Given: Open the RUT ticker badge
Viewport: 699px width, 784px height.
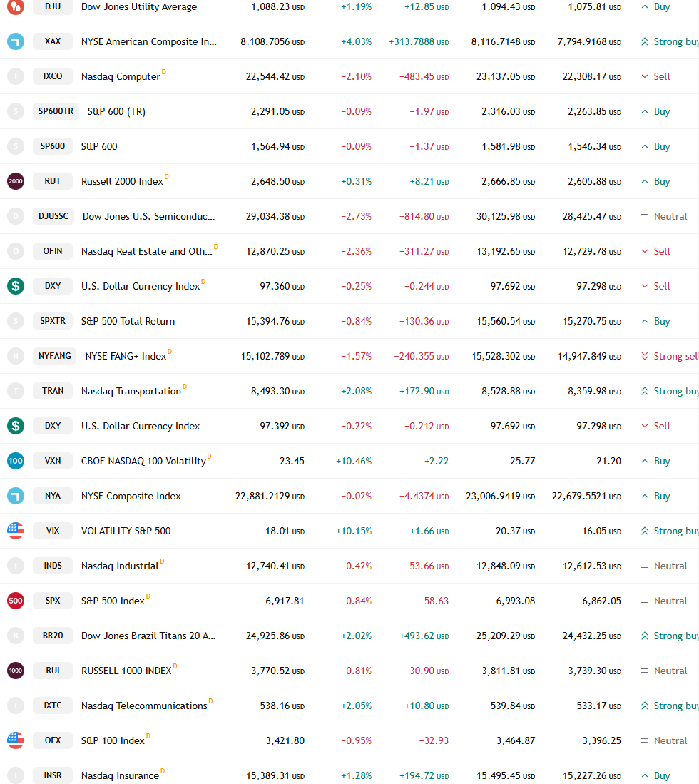Looking at the screenshot, I should (53, 181).
